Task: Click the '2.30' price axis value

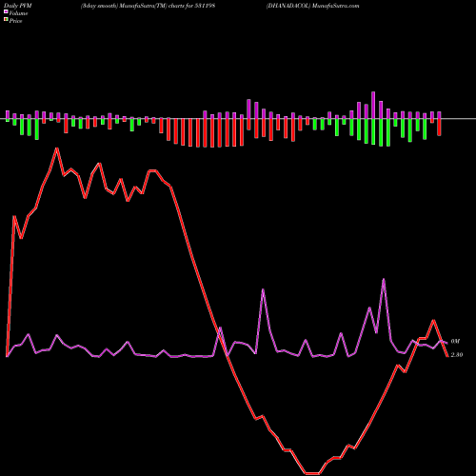Action: click(457, 355)
